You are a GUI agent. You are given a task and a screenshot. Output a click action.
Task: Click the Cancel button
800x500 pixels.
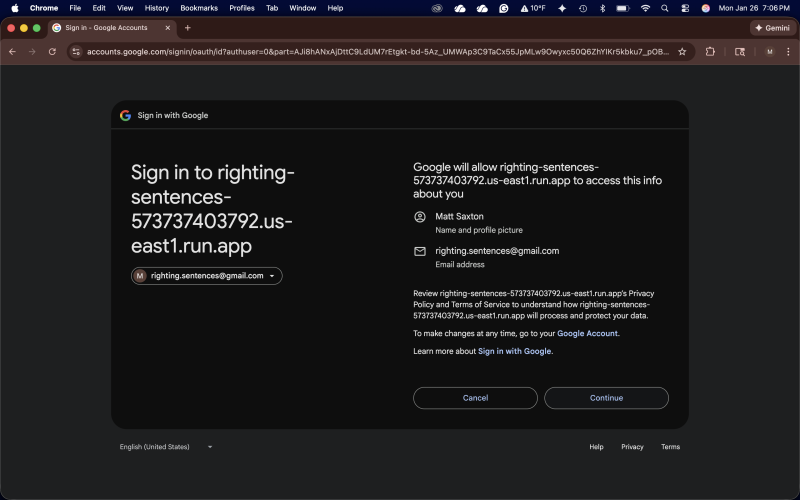point(475,398)
